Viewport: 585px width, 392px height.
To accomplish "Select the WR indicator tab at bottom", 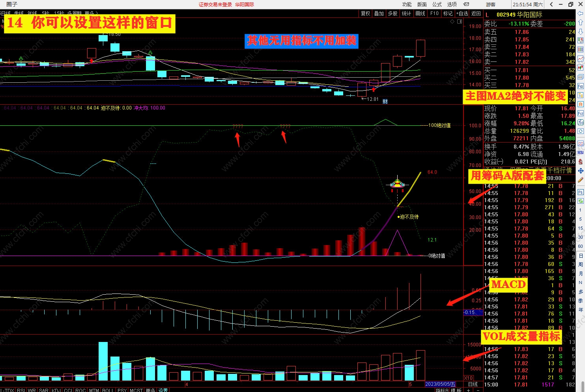I will pos(32,390).
